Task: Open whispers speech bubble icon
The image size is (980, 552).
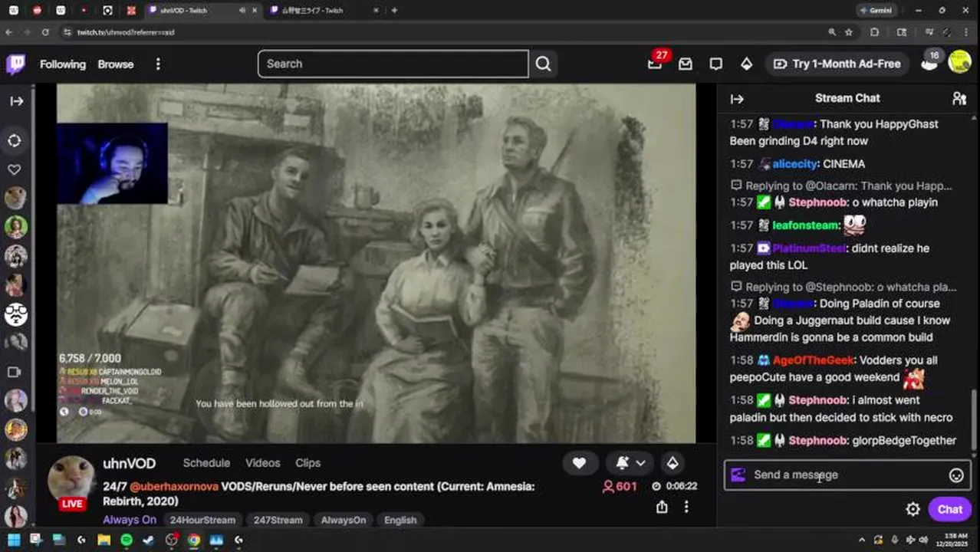Action: (715, 64)
